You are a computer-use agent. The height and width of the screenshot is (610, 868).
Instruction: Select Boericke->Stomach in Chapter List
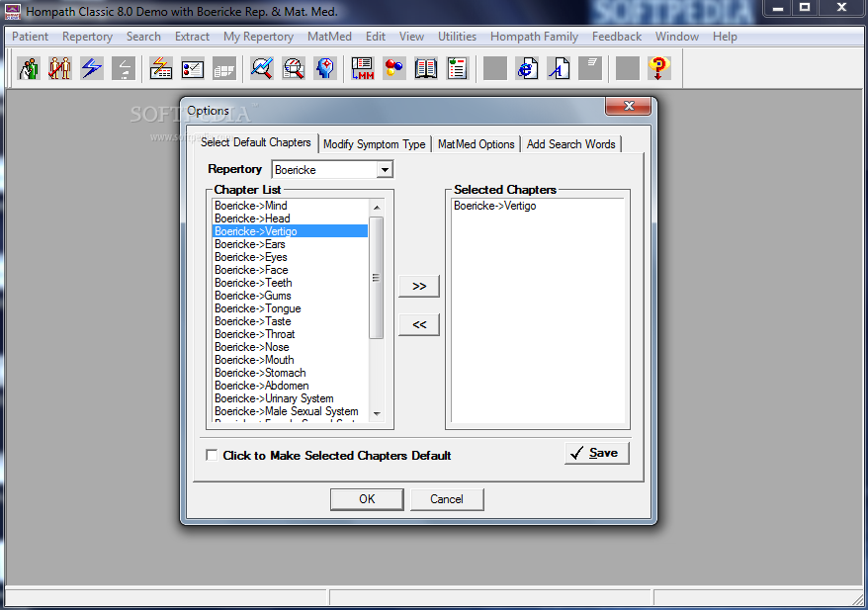[290, 373]
